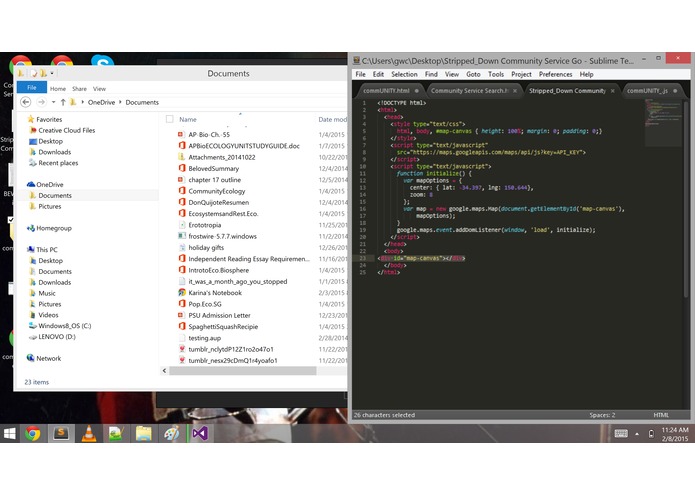Image resolution: width=695 pixels, height=494 pixels.
Task: Sort by the Name column header
Action: (x=188, y=119)
